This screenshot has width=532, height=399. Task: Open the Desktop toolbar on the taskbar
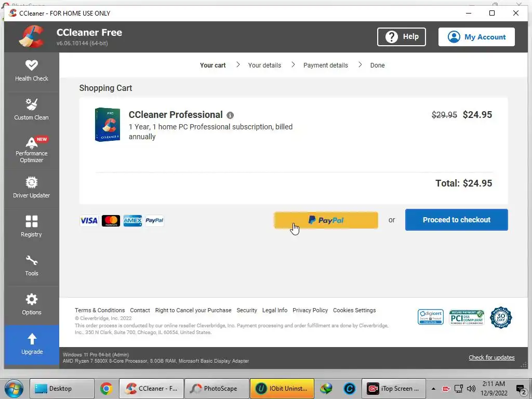coord(62,389)
